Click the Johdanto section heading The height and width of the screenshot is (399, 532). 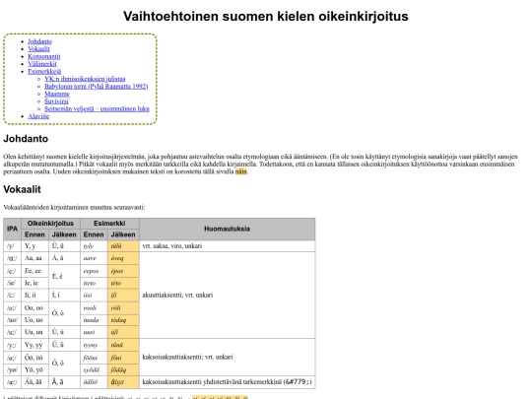[26, 139]
